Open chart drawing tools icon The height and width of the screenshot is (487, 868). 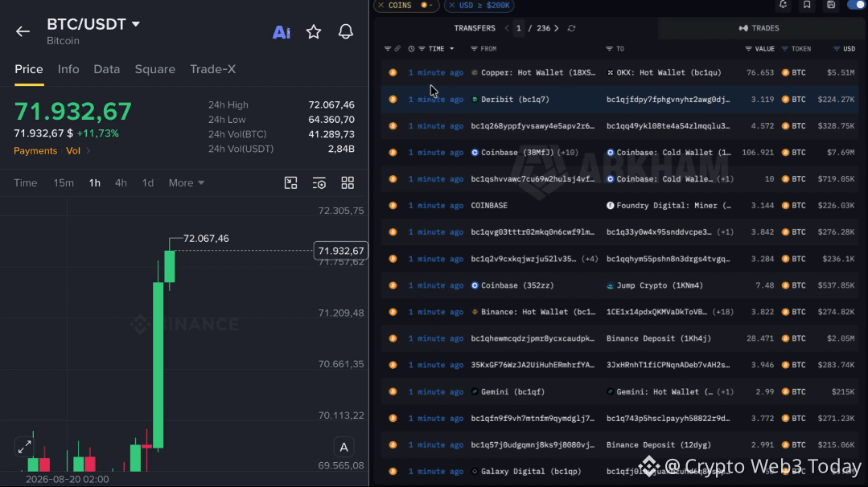tap(290, 183)
